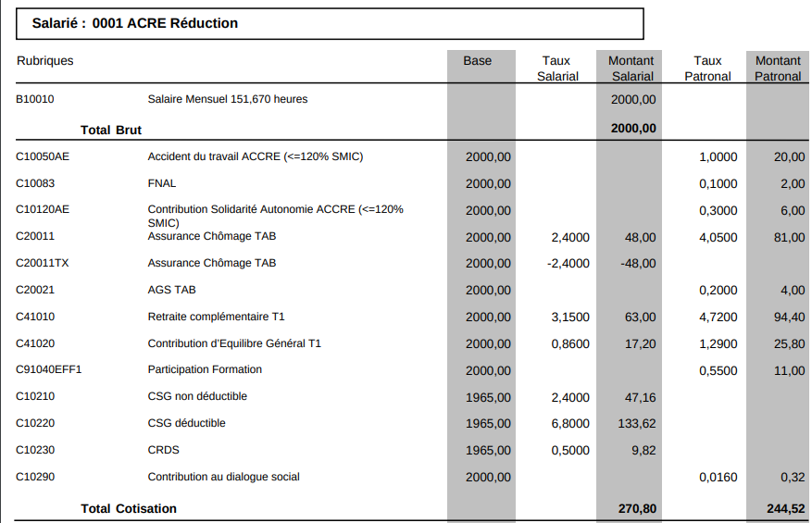Click the 0,0160 patronal rate
Image resolution: width=812 pixels, height=523 pixels.
click(x=718, y=478)
